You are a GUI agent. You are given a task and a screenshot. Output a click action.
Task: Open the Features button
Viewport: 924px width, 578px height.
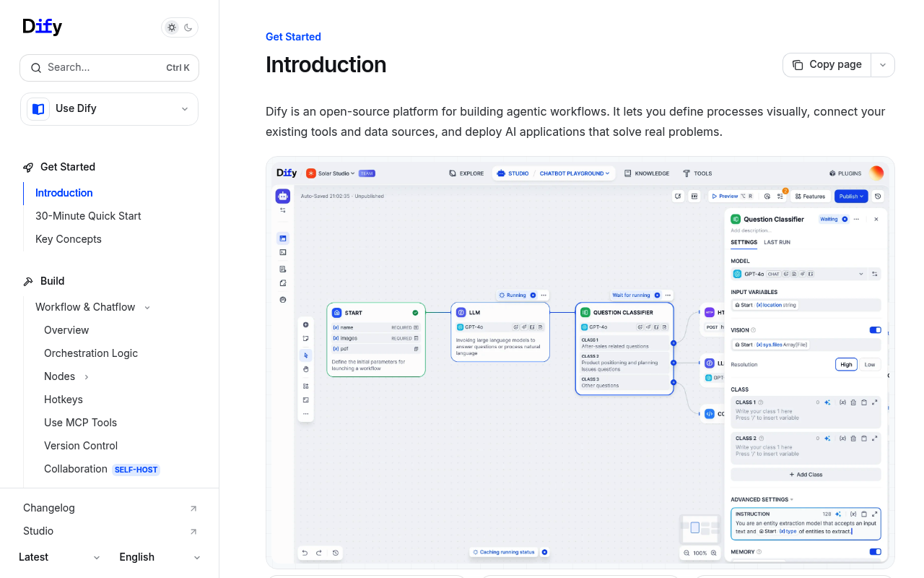pos(810,196)
